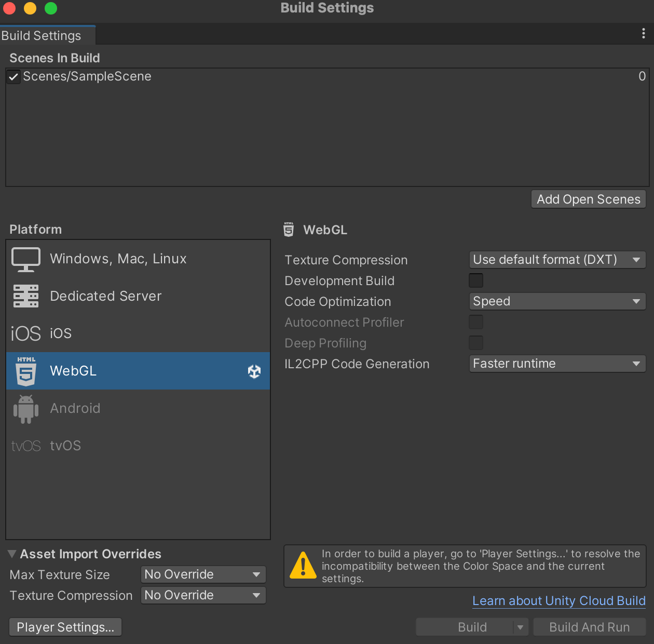Click the tvOS platform logo icon
The image size is (654, 644).
click(26, 446)
